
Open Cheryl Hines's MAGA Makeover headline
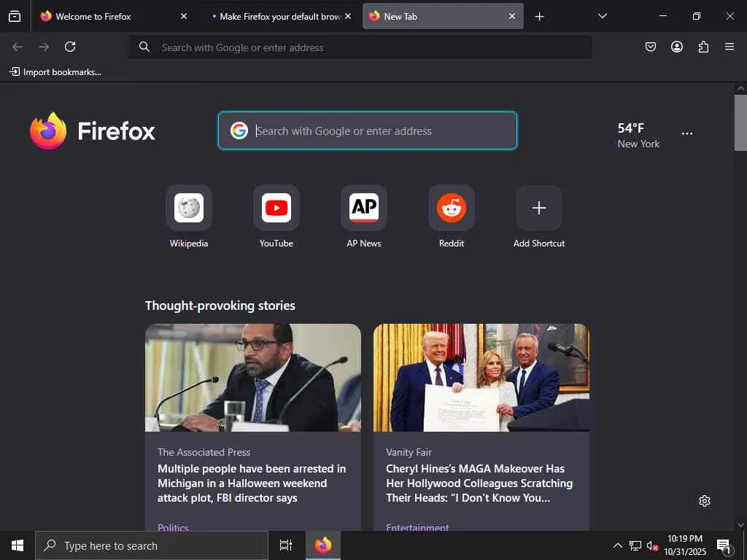pos(479,483)
